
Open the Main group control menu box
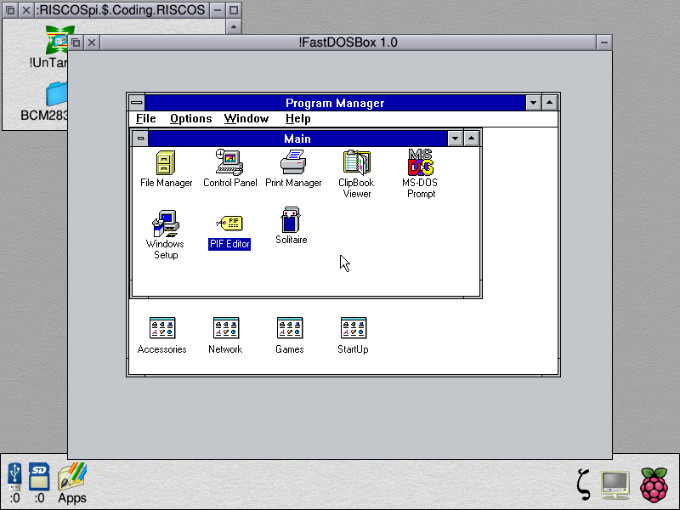(x=141, y=139)
